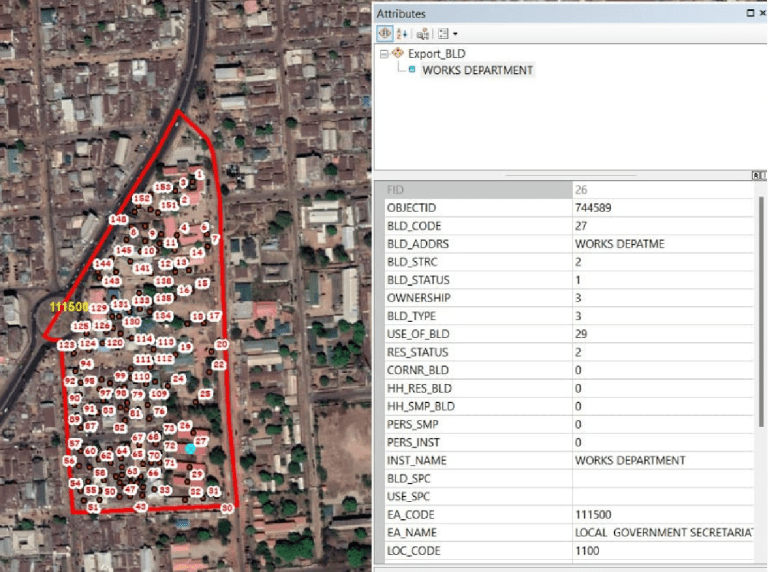Click the PERS_SMP value cell

[x=663, y=424]
